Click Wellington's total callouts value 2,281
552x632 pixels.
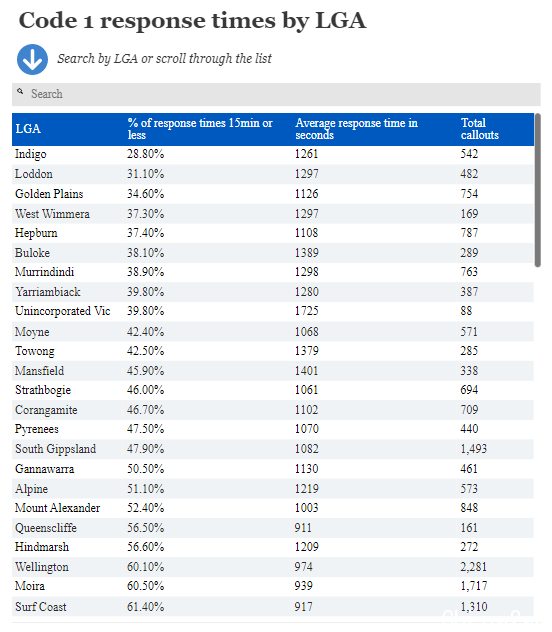(473, 567)
